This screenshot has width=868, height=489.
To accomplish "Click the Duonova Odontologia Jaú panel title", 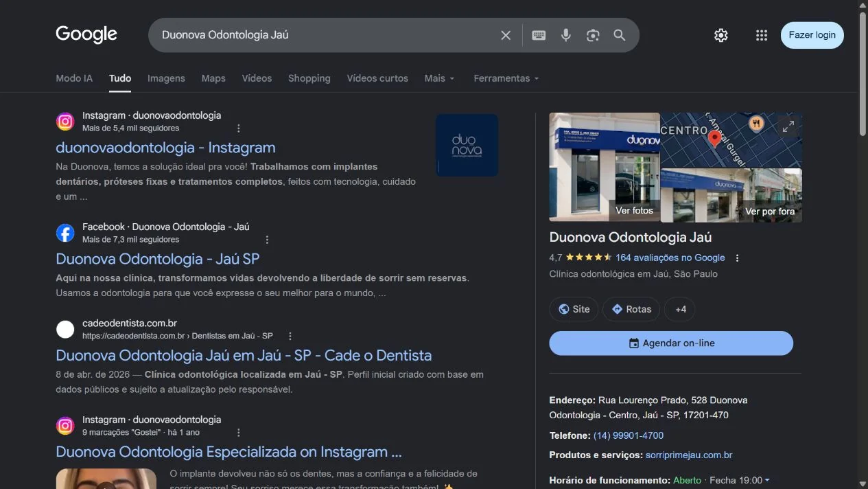I will (631, 237).
